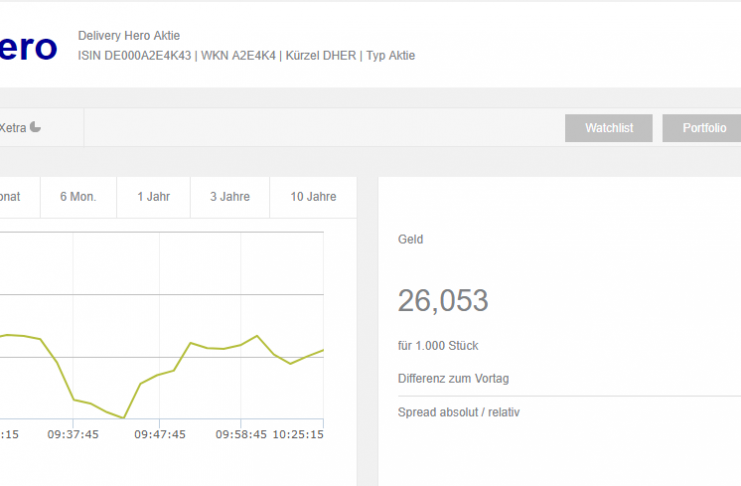Image resolution: width=741 pixels, height=486 pixels.
Task: Click the moon icon beside Xetra
Action: click(x=35, y=127)
